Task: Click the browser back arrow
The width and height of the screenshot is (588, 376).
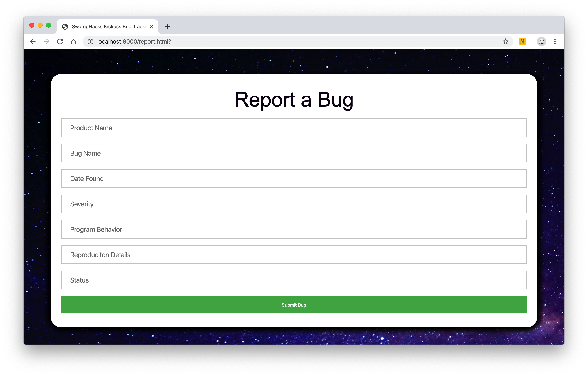Action: [33, 42]
